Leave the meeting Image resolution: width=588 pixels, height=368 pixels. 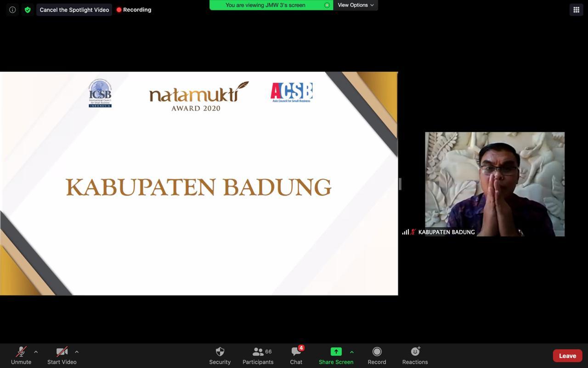pyautogui.click(x=567, y=356)
